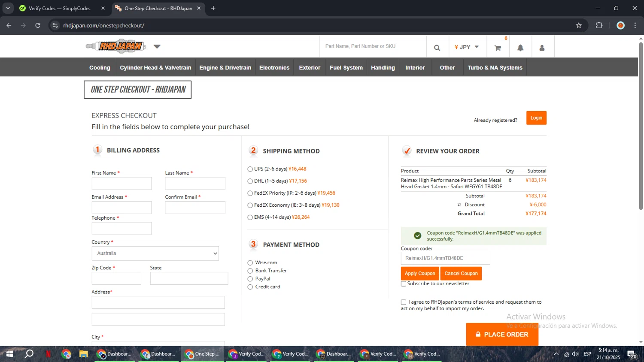Open the Handling menu

point(383,68)
